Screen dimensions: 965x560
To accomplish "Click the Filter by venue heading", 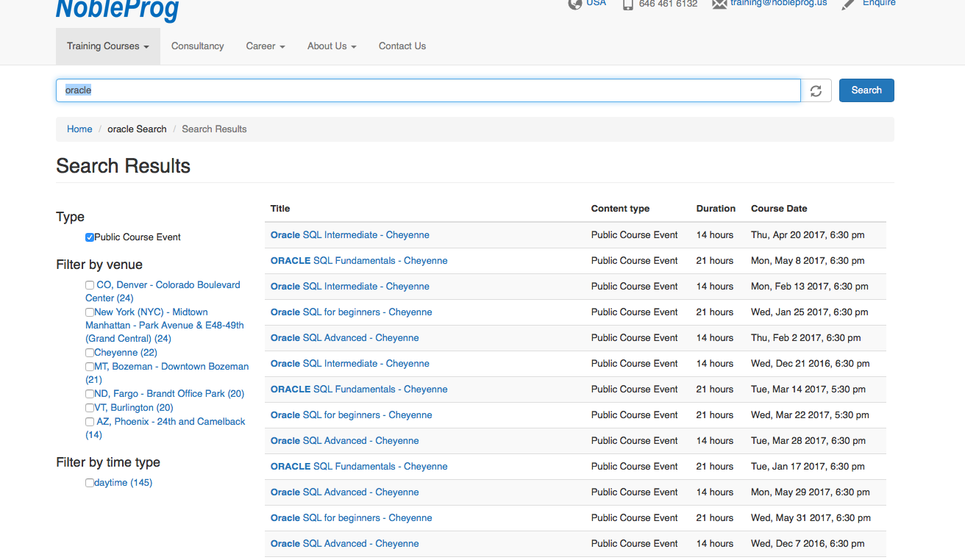I will [99, 265].
